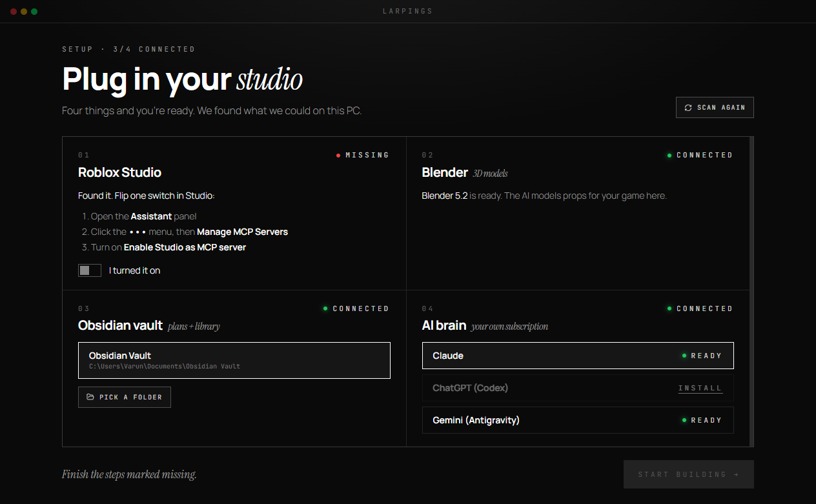The width and height of the screenshot is (816, 504).
Task: Click the '04' step number
Action: tap(427, 308)
